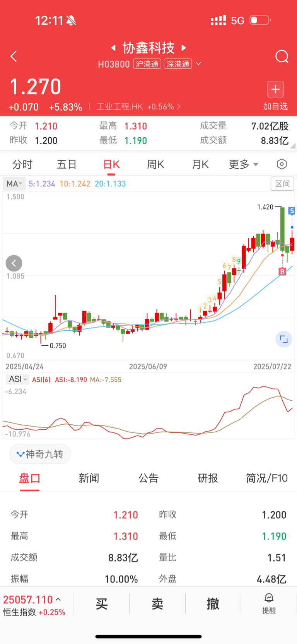This screenshot has height=644, width=297.
Task: Tap the 沪港通 tag
Action: [147, 64]
